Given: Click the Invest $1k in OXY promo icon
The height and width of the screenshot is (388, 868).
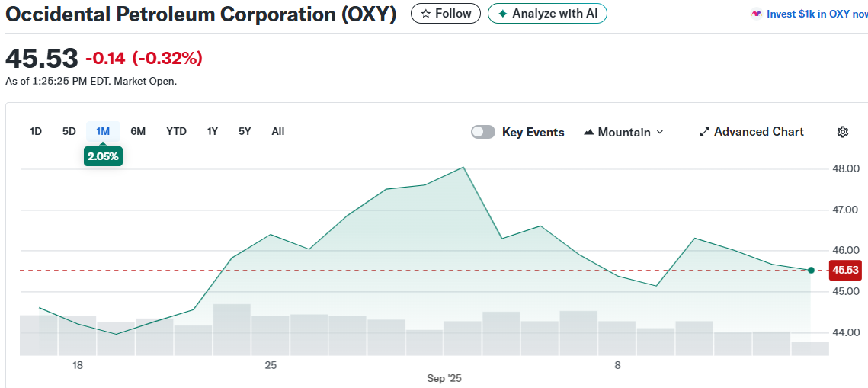Looking at the screenshot, I should pos(756,14).
